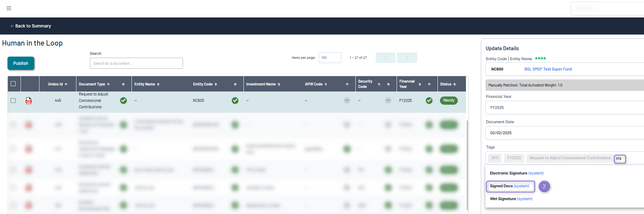Click Financial Year green check beside FY2025
644x214 pixels.
[429, 101]
